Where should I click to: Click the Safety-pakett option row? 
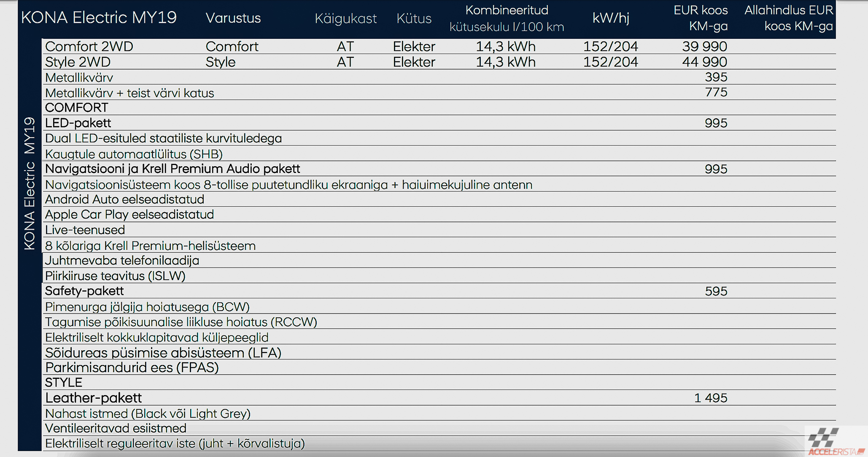click(x=439, y=291)
